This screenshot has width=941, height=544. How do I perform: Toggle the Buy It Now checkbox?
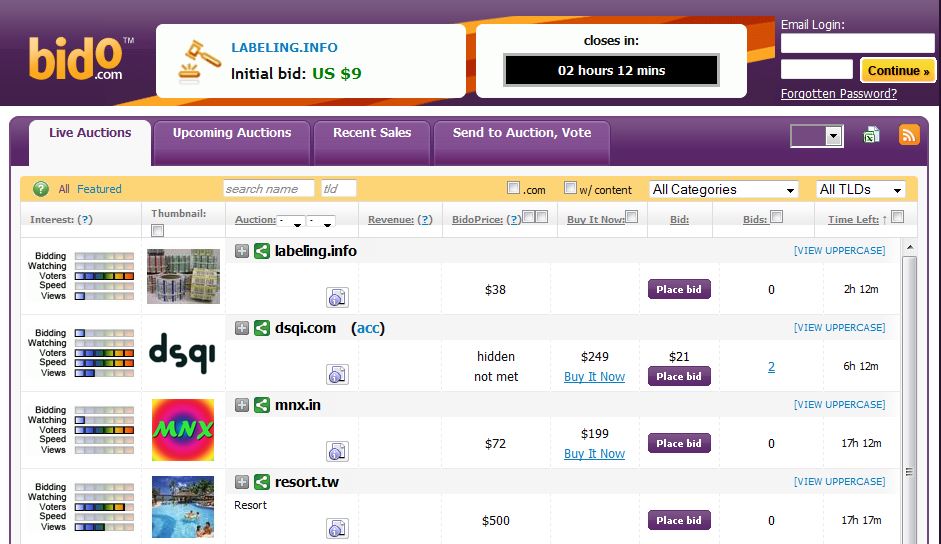click(631, 216)
